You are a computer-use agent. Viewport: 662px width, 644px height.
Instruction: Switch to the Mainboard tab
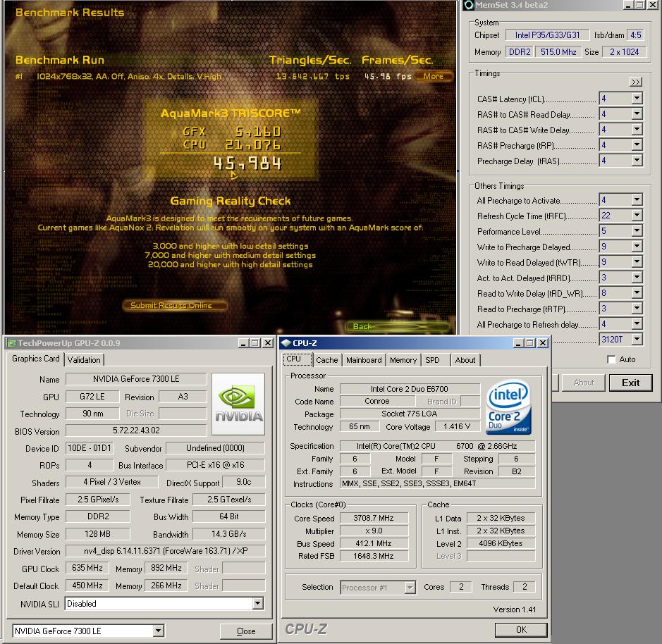pyautogui.click(x=364, y=360)
